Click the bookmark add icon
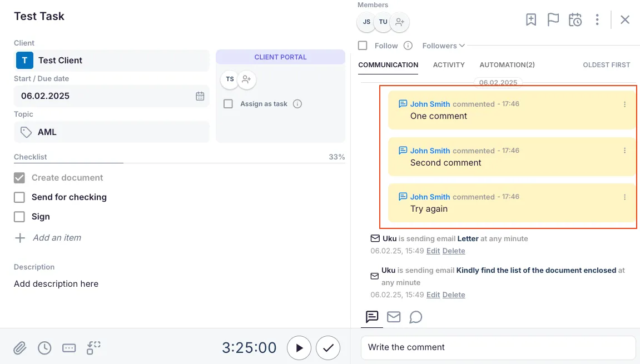The width and height of the screenshot is (640, 364). tap(531, 20)
